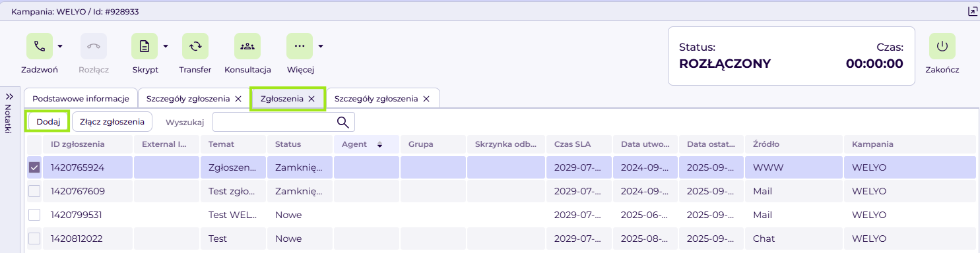Open the dropdown arrow beside Skrypt

(x=166, y=46)
